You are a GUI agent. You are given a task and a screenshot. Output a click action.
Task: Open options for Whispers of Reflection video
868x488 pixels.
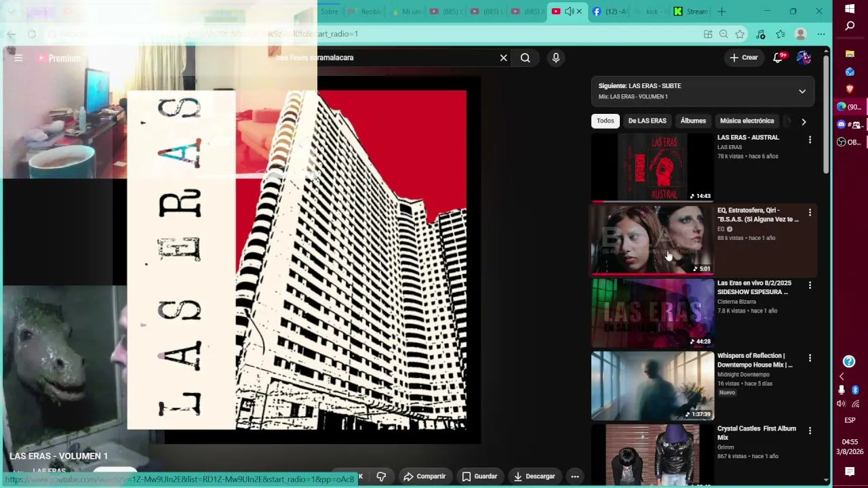[809, 358]
